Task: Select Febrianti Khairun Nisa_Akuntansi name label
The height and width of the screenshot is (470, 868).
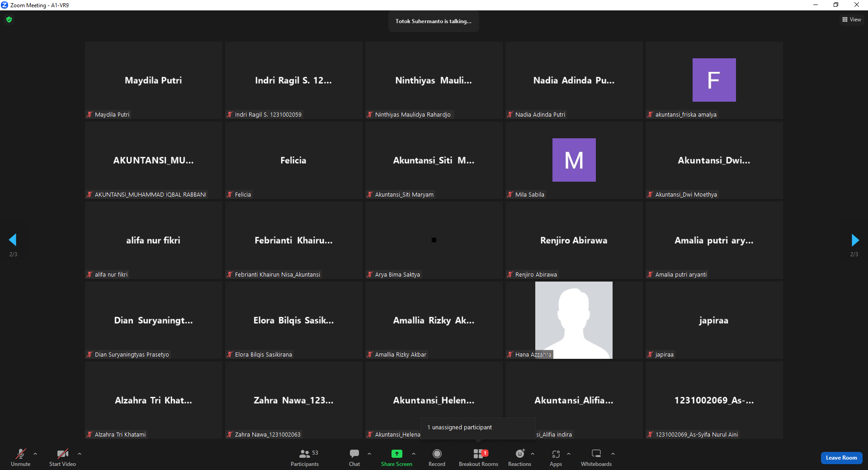Action: pos(278,275)
